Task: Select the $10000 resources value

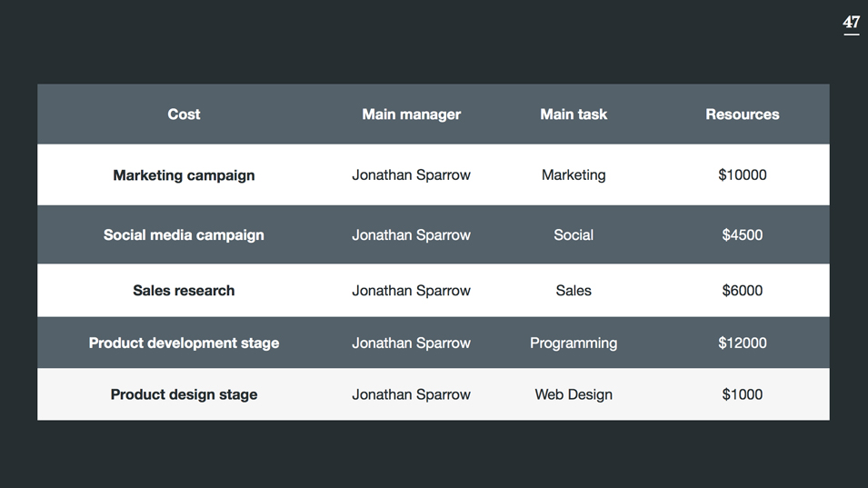Action: pos(743,174)
